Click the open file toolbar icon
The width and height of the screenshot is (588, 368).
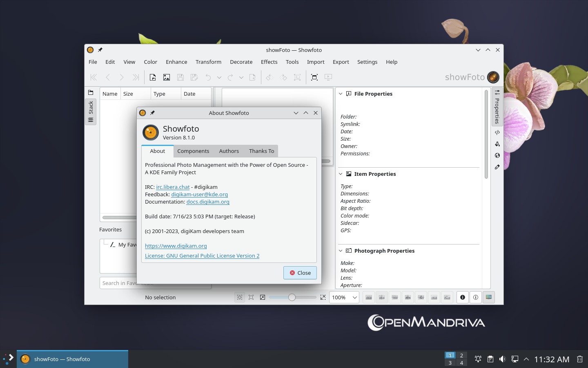(x=153, y=77)
